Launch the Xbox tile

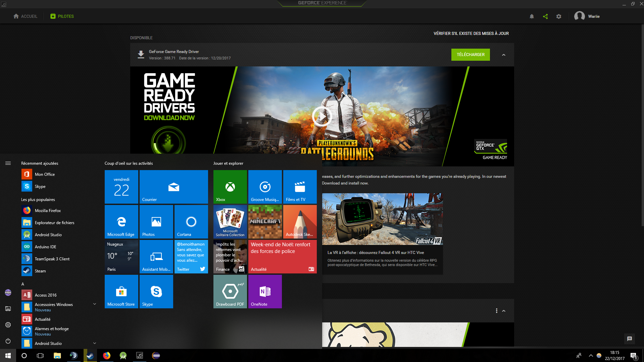click(230, 187)
